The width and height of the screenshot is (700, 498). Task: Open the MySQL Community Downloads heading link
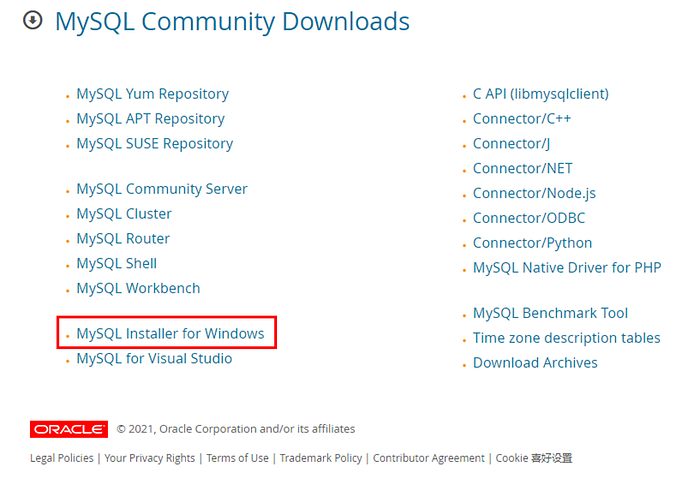[x=232, y=21]
